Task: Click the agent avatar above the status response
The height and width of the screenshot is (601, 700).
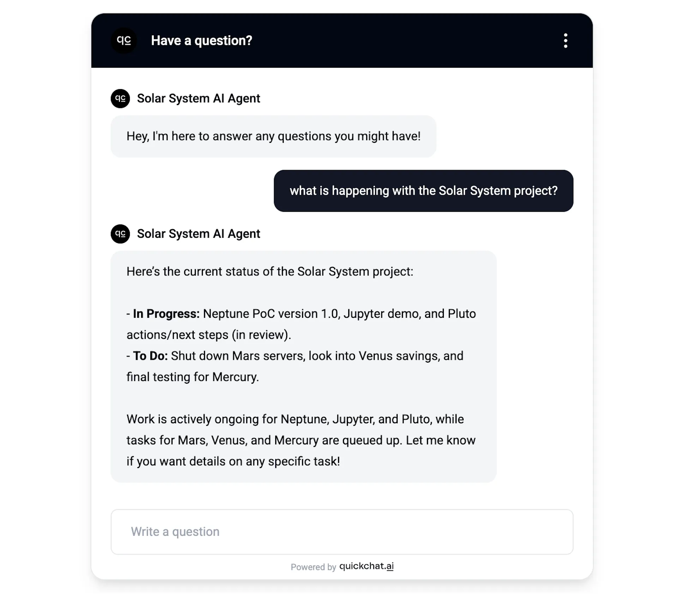Action: pos(120,234)
